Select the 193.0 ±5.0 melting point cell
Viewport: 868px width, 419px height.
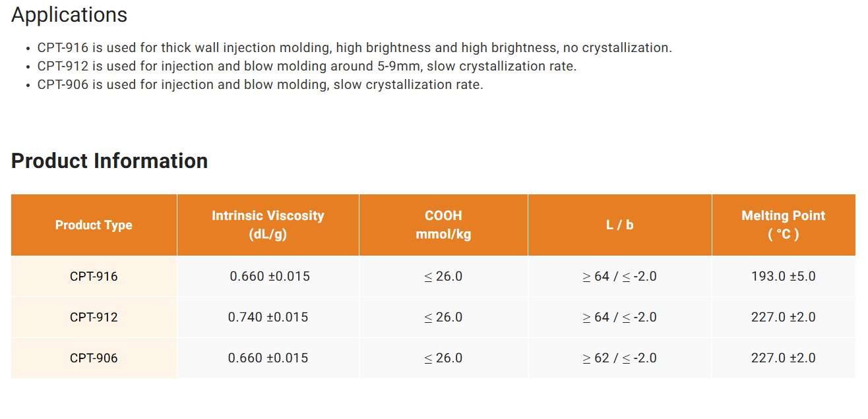click(x=784, y=276)
